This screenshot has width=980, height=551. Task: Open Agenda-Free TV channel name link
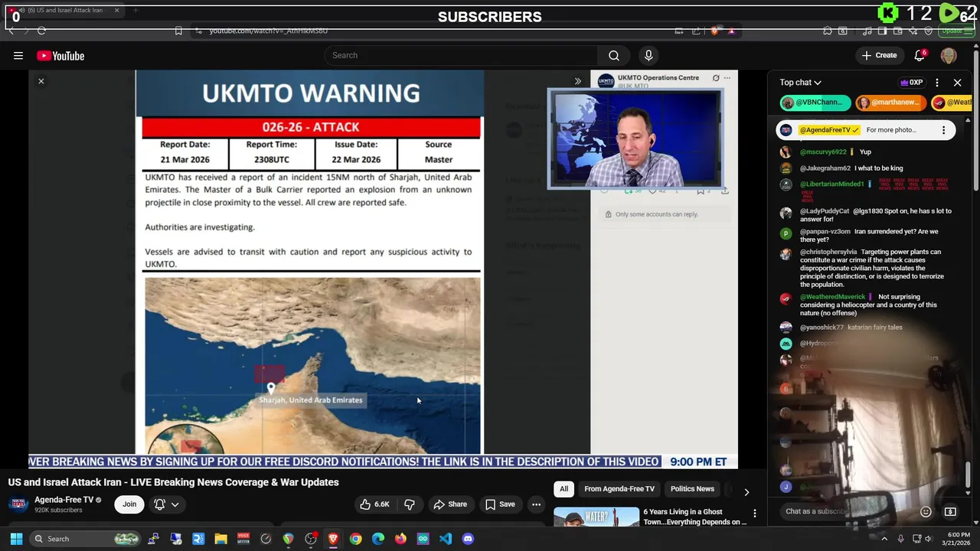pos(64,500)
